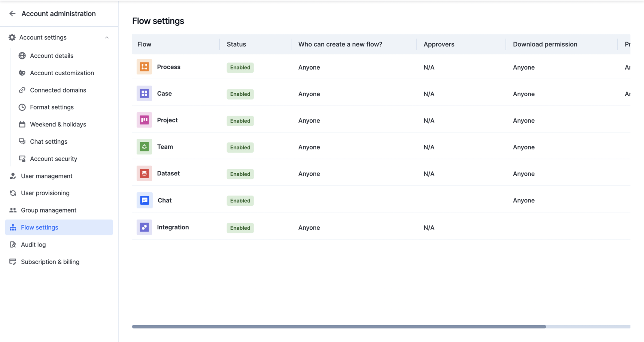This screenshot has width=644, height=342.
Task: Collapse the Account settings section chevron
Action: coord(107,37)
